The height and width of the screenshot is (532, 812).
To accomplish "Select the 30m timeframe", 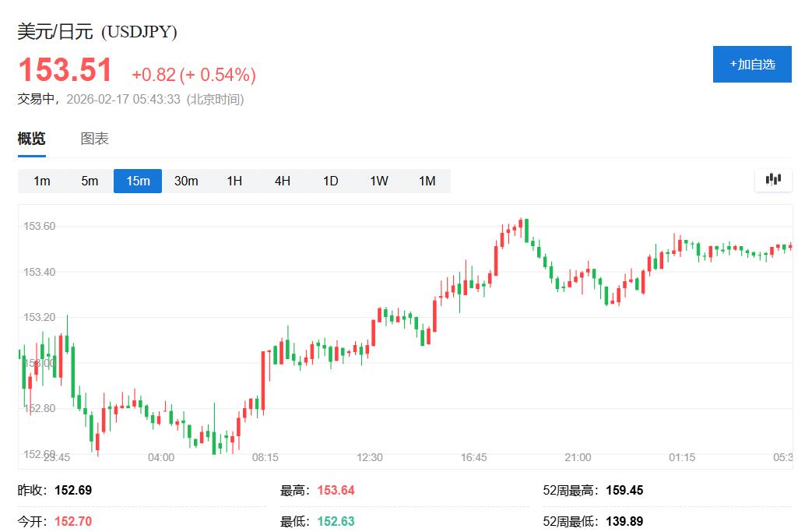I will coord(186,180).
